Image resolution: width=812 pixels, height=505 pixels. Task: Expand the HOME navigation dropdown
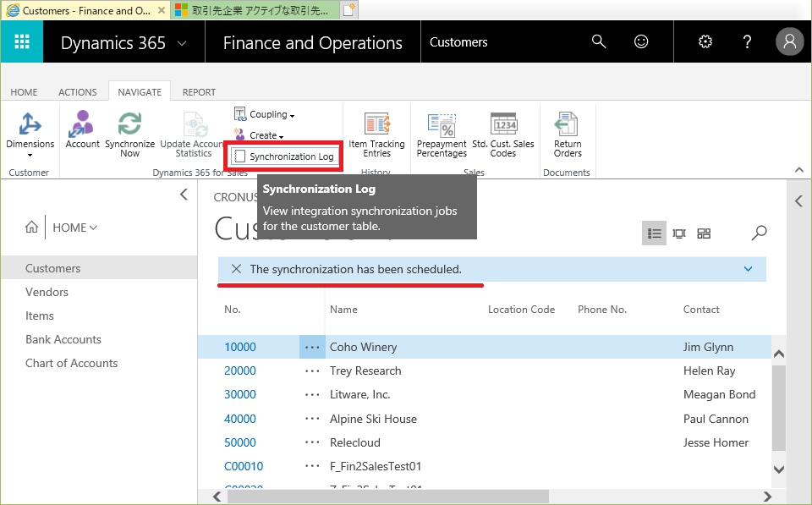pyautogui.click(x=74, y=228)
